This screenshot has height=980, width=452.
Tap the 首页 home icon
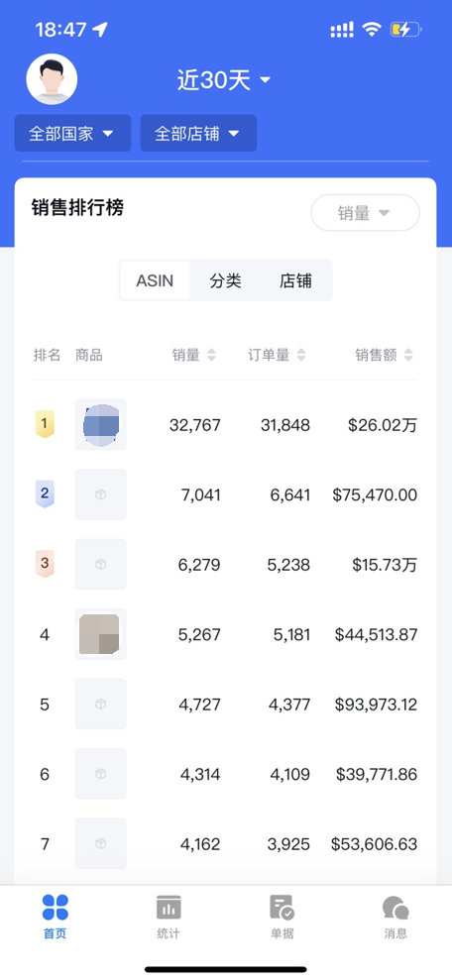click(56, 907)
